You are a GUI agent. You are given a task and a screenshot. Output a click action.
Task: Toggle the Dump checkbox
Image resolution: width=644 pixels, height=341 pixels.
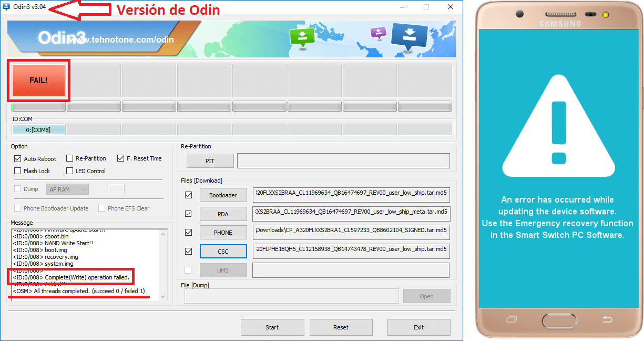(x=17, y=189)
